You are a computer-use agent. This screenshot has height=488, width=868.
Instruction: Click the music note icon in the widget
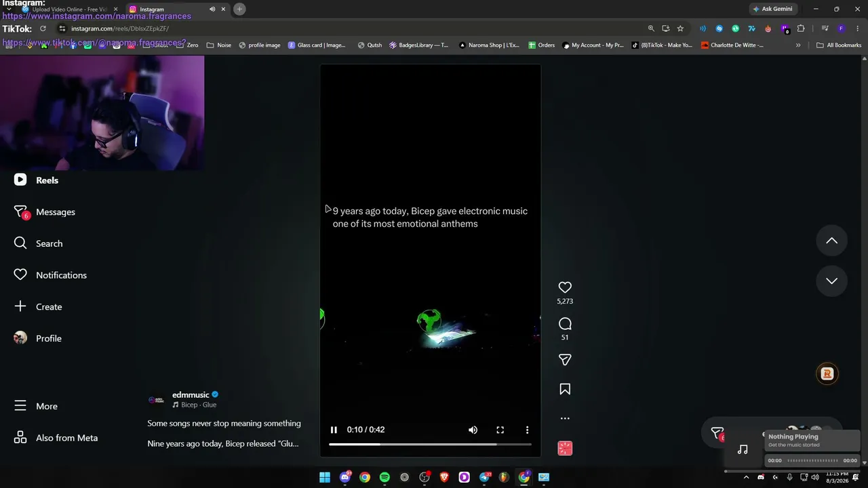[x=743, y=449]
